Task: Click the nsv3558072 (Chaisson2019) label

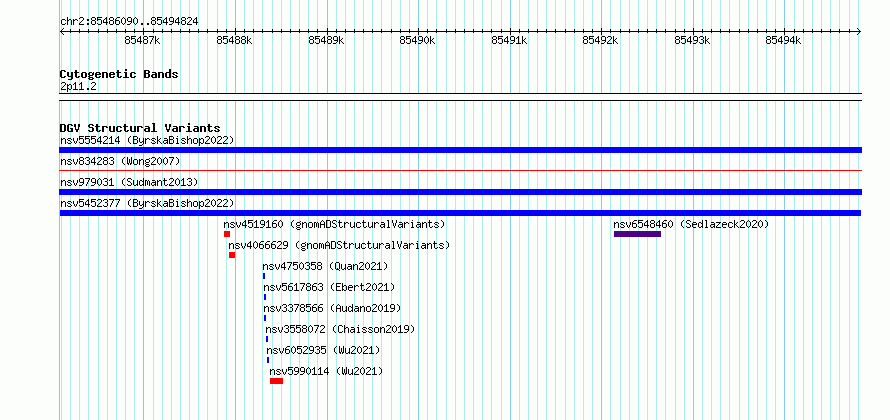Action: point(340,329)
